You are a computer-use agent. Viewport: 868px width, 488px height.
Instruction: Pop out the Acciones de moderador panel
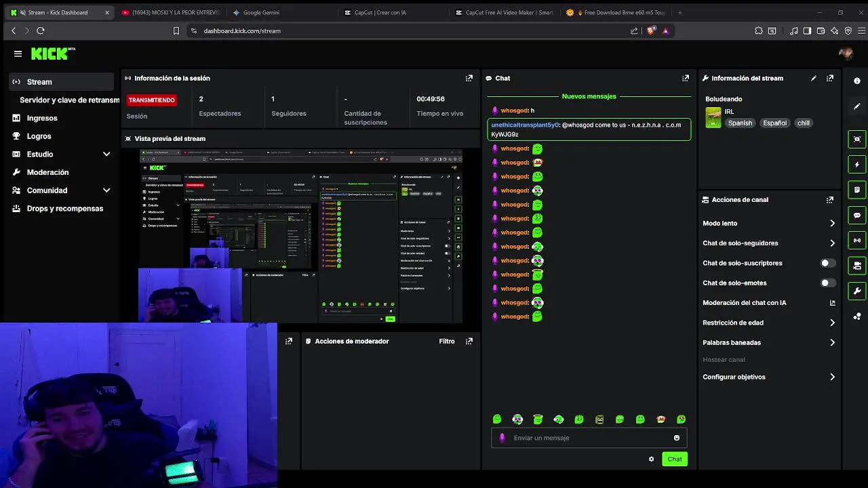pyautogui.click(x=469, y=341)
